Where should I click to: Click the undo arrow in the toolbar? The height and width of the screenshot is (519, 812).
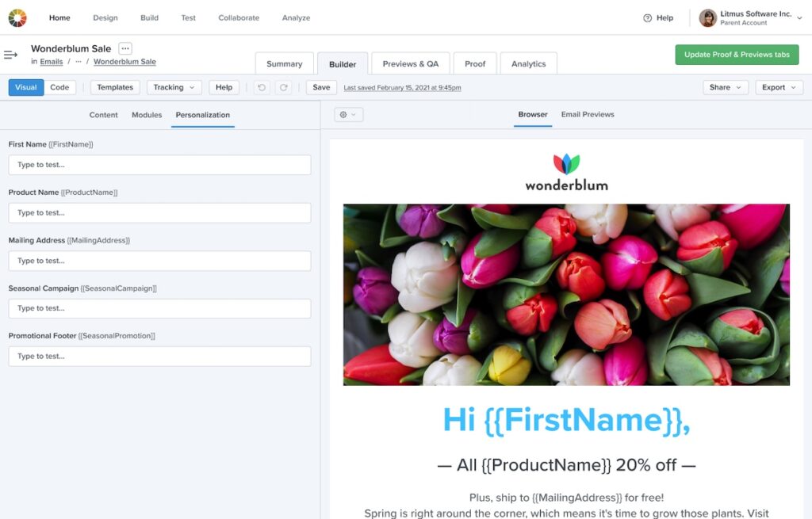[262, 87]
